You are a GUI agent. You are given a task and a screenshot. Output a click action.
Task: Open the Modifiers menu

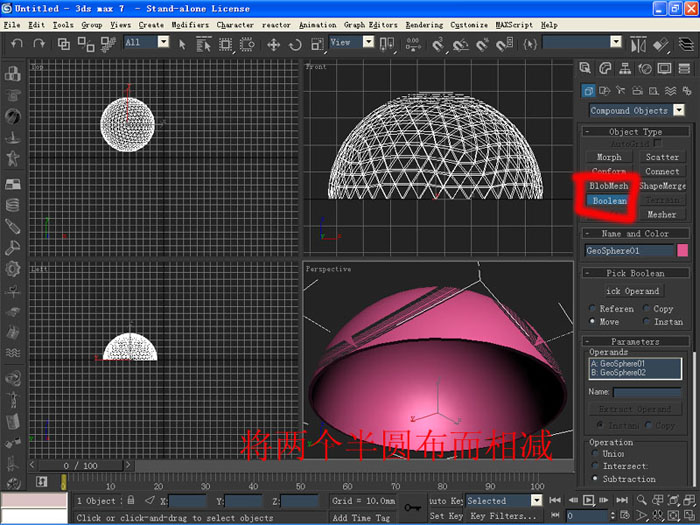190,25
